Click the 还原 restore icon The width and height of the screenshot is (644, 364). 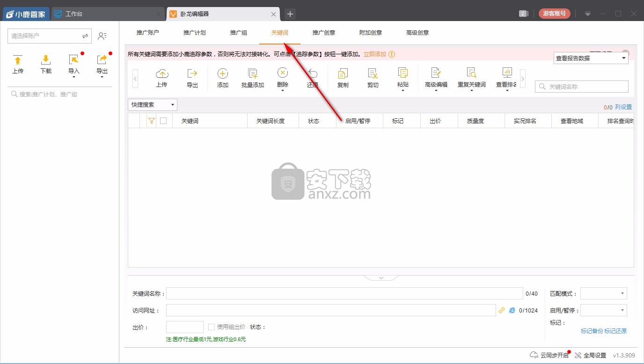tap(313, 73)
